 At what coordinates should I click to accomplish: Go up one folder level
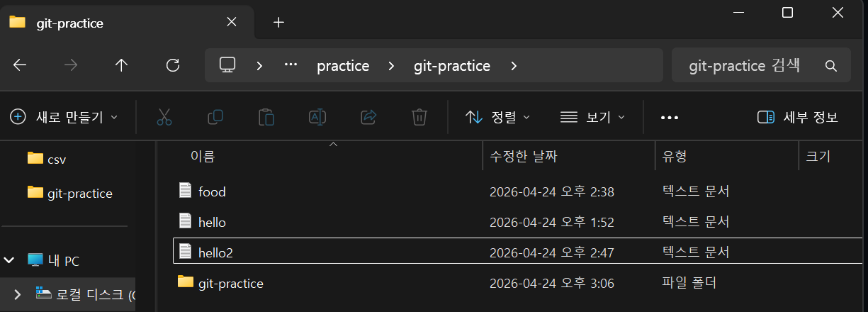(121, 65)
